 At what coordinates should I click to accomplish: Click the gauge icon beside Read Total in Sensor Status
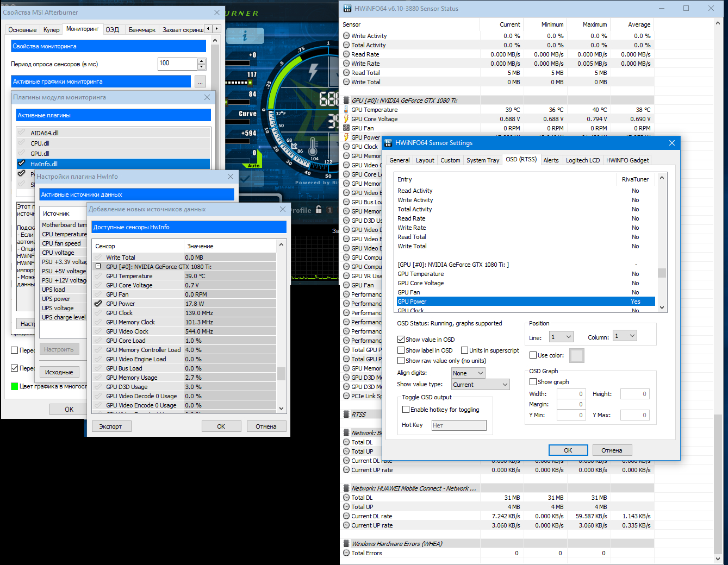(346, 73)
